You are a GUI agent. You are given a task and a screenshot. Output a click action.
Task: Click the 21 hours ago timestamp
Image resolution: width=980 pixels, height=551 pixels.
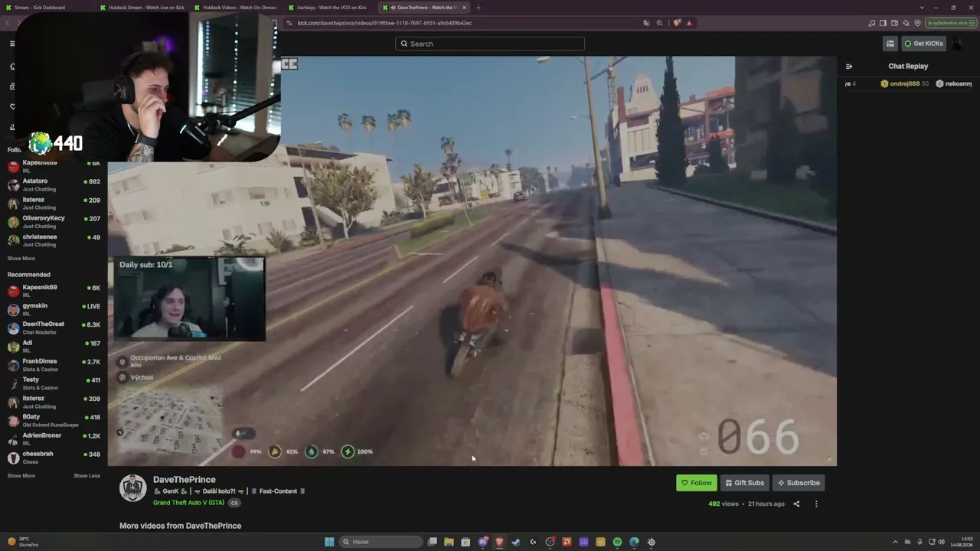766,504
